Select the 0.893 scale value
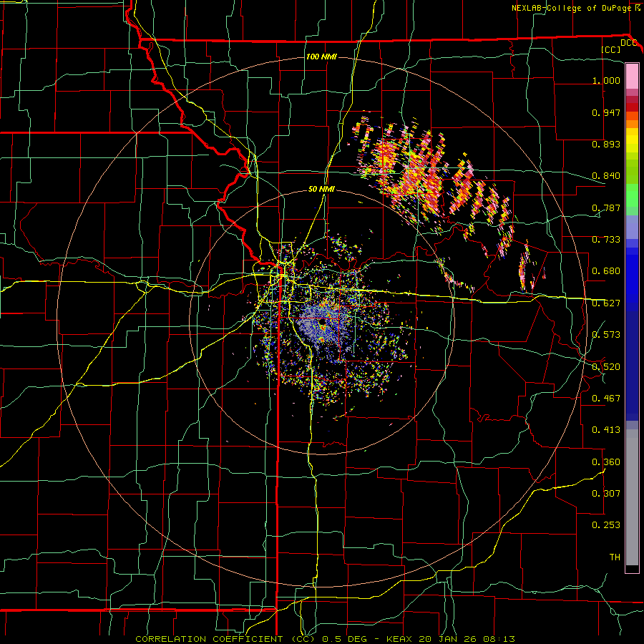Image resolution: width=644 pixels, height=644 pixels. tap(606, 144)
